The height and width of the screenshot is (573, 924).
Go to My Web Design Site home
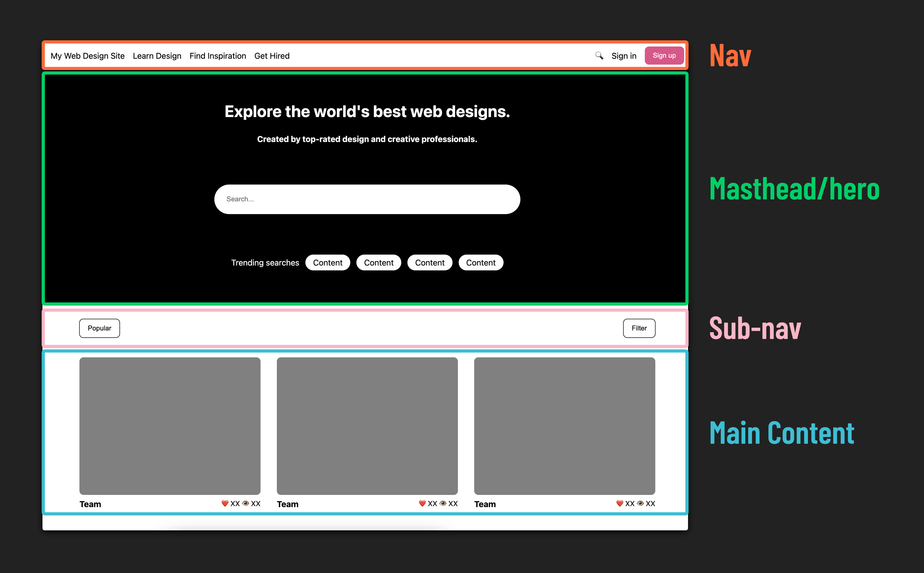tap(88, 56)
